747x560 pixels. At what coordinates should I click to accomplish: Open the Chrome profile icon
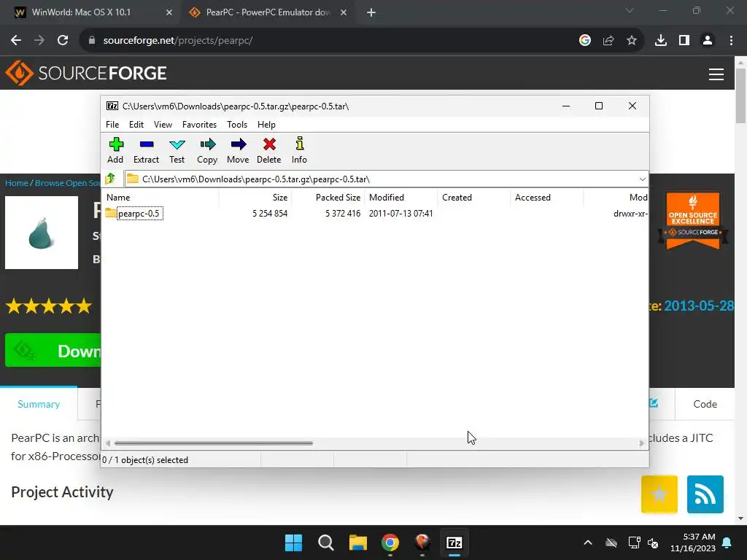tap(708, 41)
